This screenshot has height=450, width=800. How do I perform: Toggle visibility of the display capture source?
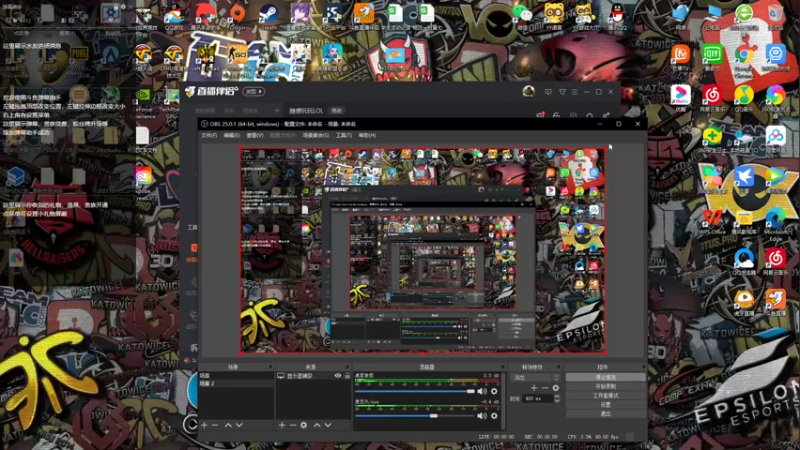(x=337, y=376)
